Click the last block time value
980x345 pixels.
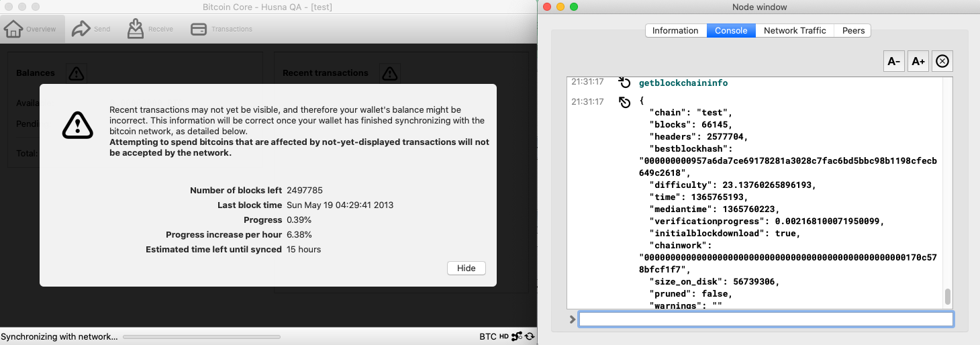click(x=340, y=205)
